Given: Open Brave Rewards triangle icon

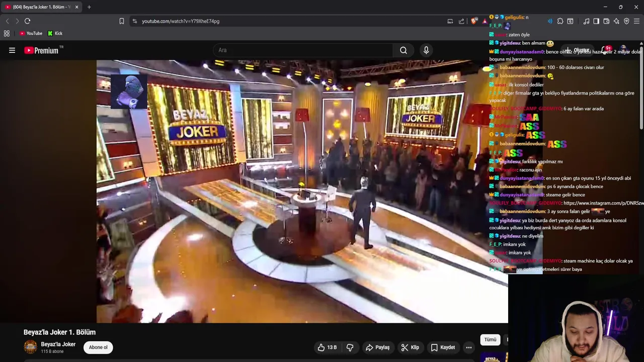Looking at the screenshot, I should coord(485,21).
